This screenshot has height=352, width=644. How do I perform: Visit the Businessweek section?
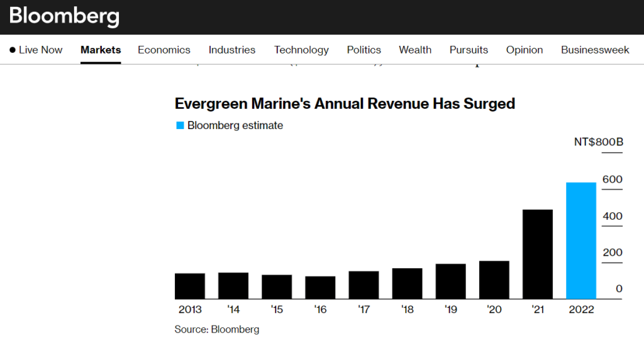click(595, 50)
